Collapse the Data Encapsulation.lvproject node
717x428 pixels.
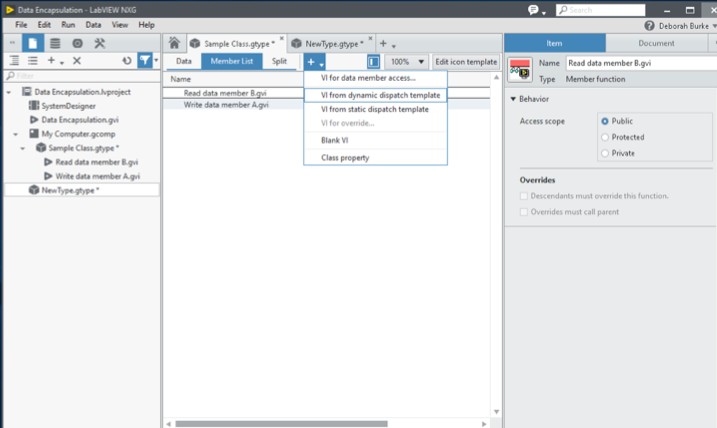[9, 92]
